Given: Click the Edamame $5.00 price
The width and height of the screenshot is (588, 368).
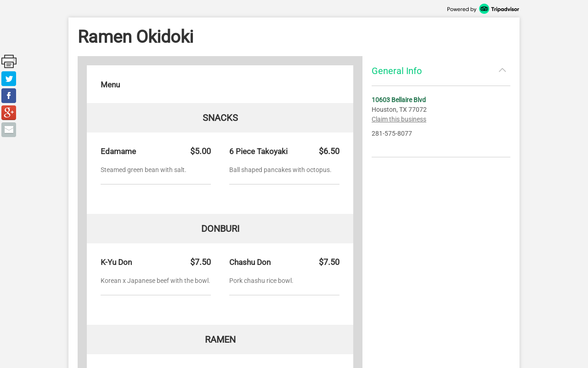Looking at the screenshot, I should coord(200,151).
